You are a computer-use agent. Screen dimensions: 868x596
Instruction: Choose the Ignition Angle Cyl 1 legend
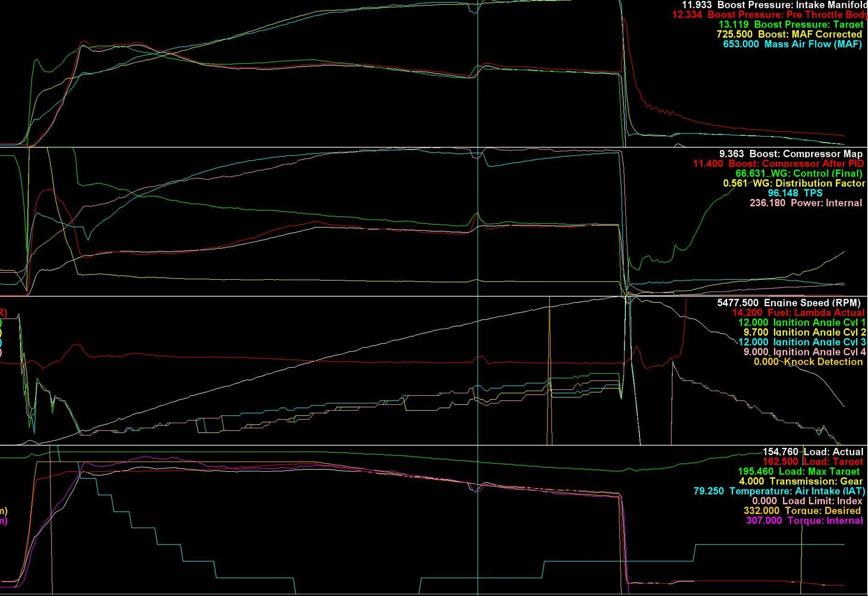[x=801, y=323]
